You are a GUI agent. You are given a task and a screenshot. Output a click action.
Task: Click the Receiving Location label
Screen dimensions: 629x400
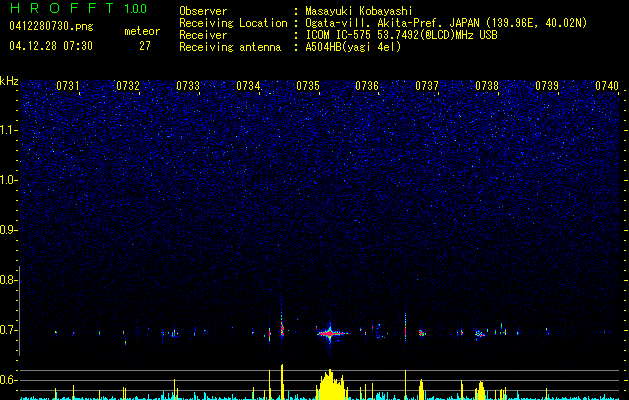coord(233,23)
